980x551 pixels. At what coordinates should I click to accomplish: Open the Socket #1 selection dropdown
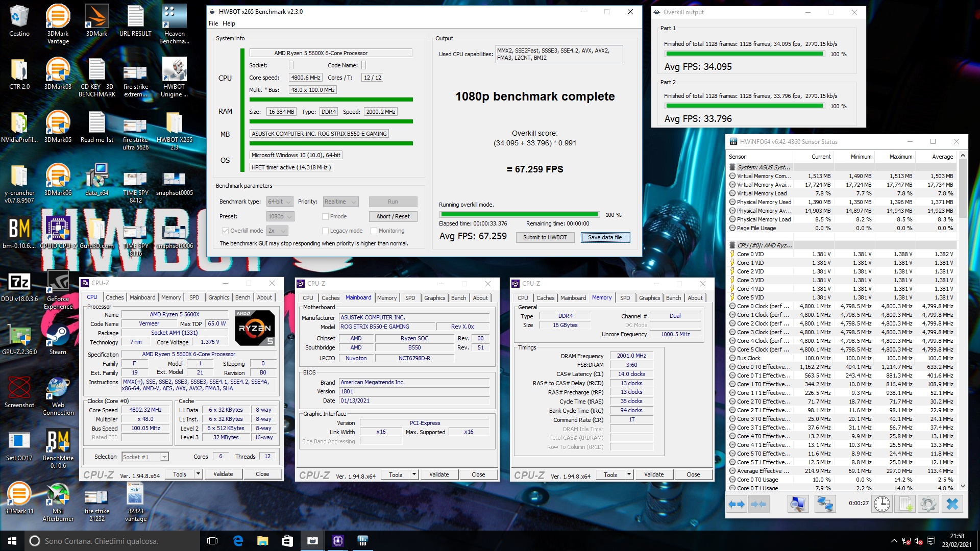click(145, 457)
